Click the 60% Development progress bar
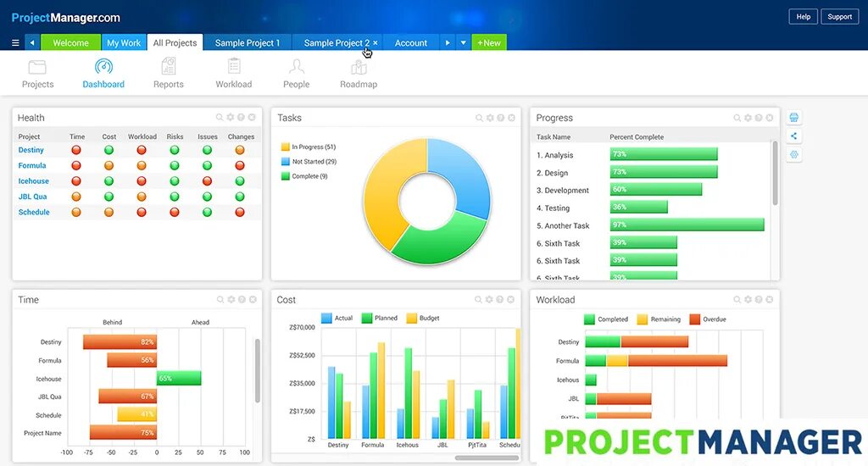 coord(656,189)
